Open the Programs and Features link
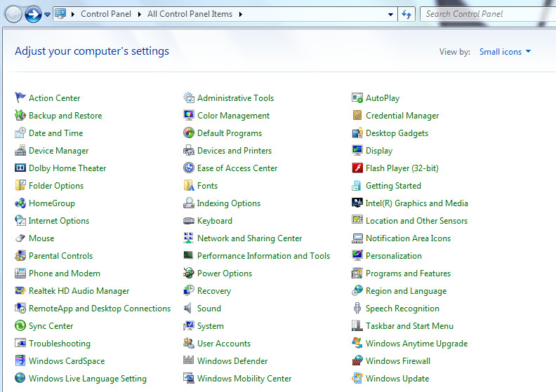556x392 pixels. (408, 273)
